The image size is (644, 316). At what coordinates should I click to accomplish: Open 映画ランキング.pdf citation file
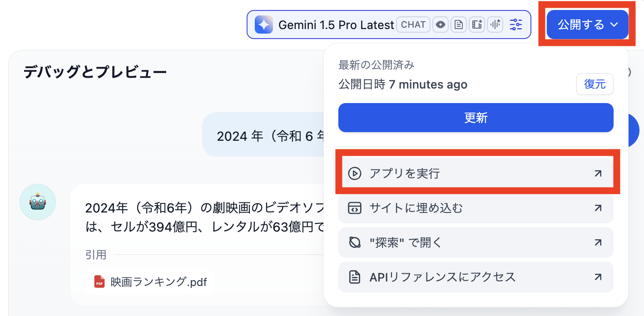[150, 281]
